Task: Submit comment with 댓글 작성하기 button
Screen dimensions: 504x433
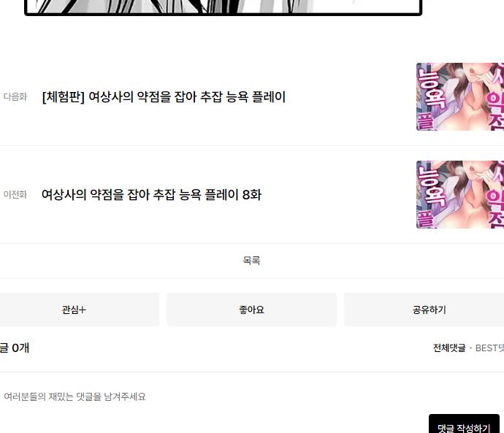Action: pos(464,424)
